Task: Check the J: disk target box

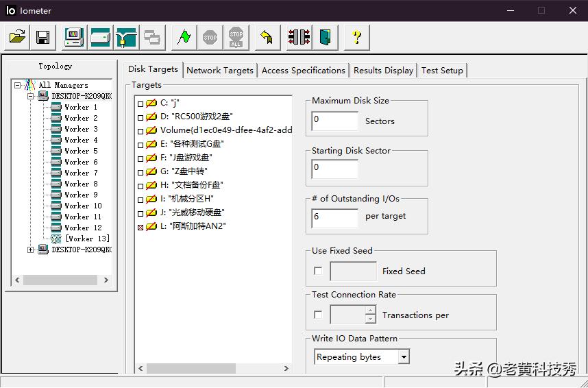Action: 140,213
